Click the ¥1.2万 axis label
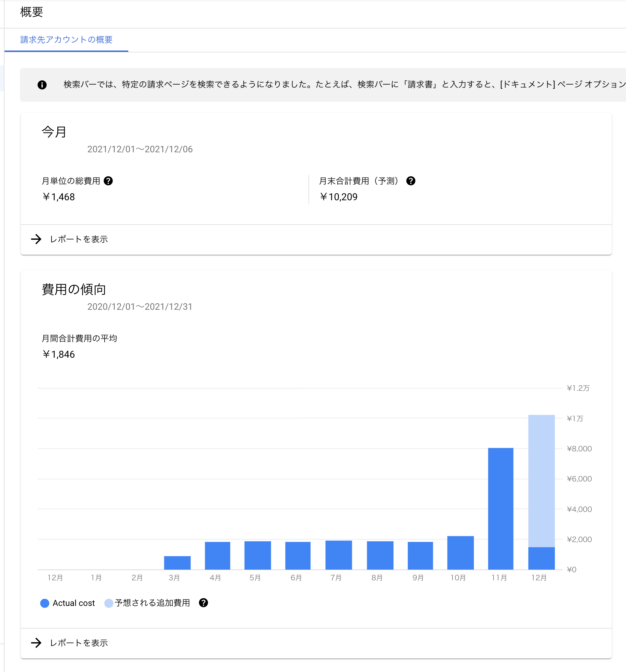Image resolution: width=626 pixels, height=672 pixels. pos(578,388)
